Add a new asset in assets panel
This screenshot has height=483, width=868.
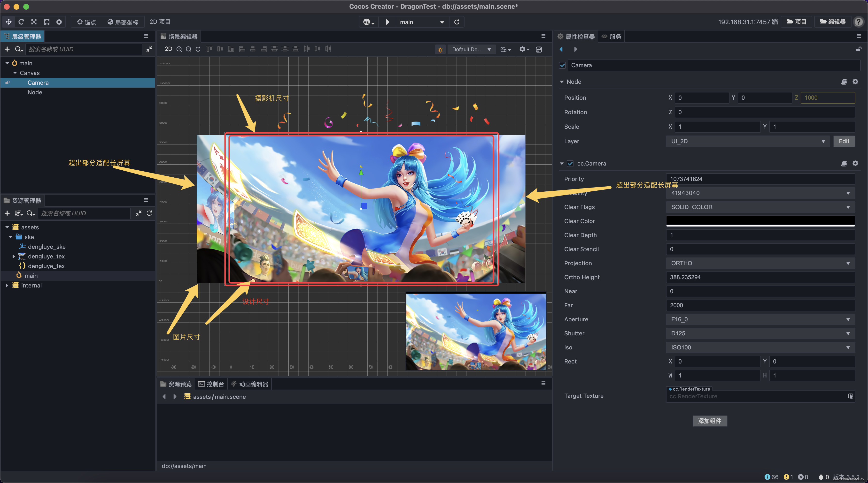point(7,213)
